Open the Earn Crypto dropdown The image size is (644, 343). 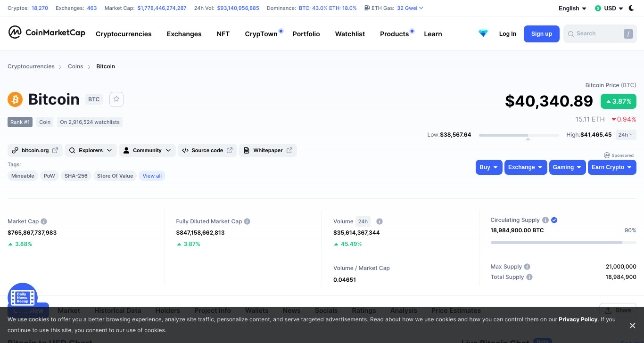point(612,167)
